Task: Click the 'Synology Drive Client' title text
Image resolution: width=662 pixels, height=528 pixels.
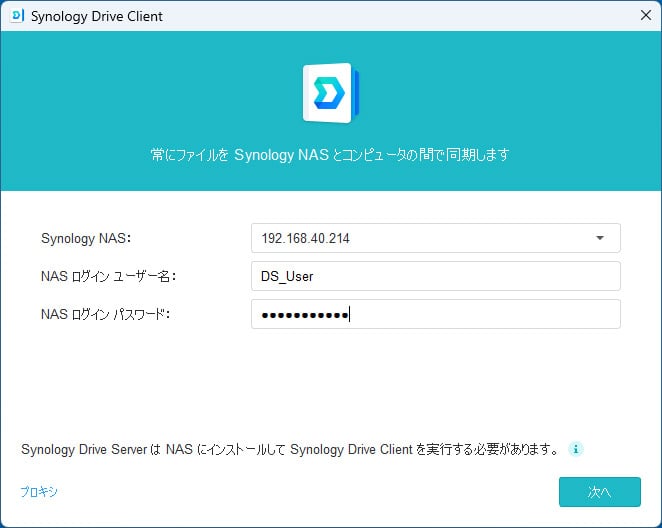Action: [x=97, y=16]
